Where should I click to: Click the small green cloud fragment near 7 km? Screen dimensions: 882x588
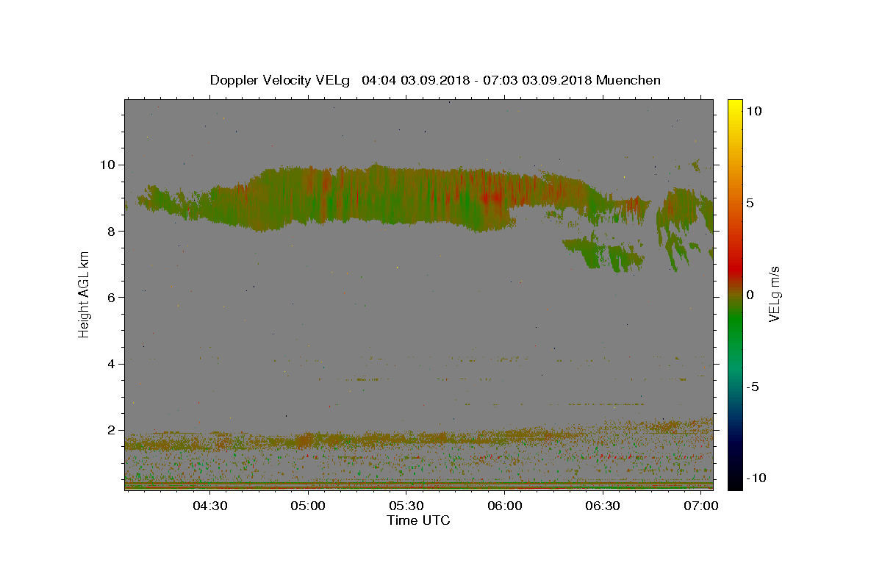point(603,254)
